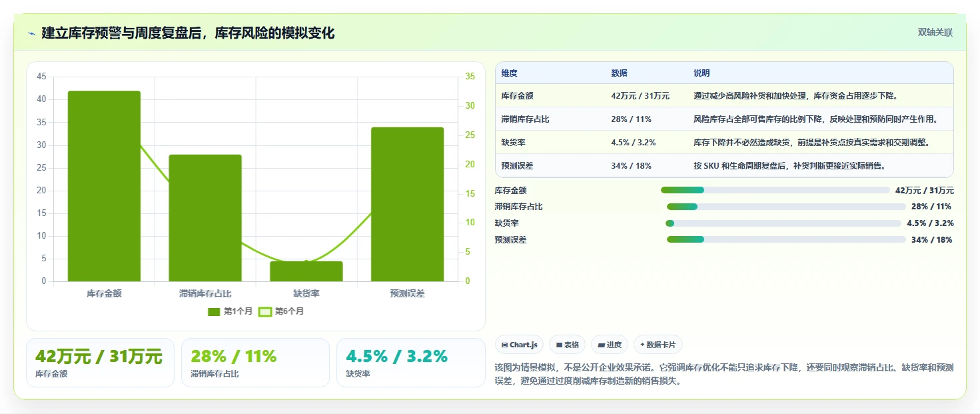The image size is (980, 414).
Task: Click 滞销库存占比 in the table's second row
Action: click(526, 119)
